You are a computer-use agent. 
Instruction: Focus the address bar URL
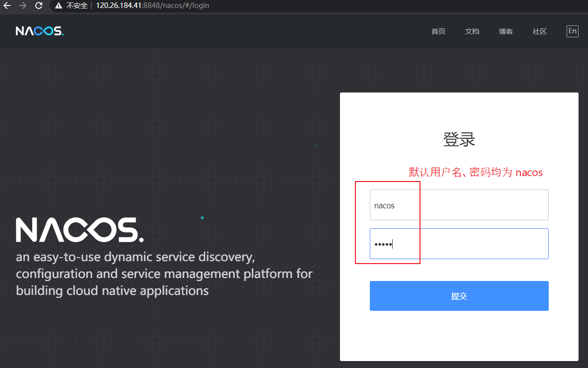coord(153,5)
